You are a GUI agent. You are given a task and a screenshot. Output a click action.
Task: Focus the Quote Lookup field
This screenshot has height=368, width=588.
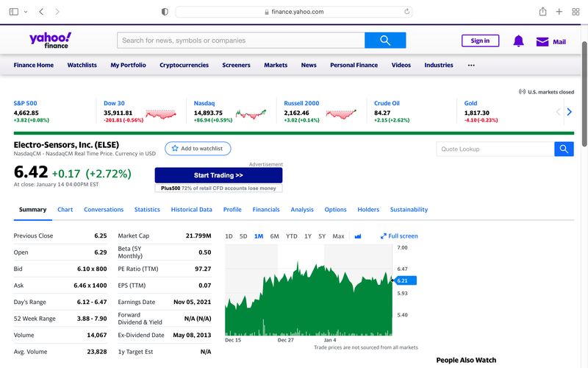495,149
